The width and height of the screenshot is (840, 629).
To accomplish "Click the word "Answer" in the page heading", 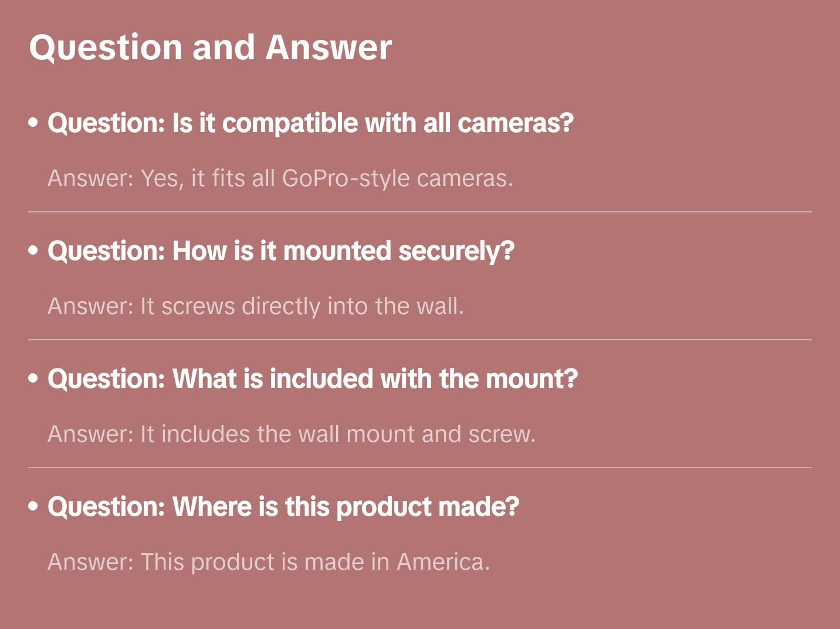I will [x=328, y=48].
